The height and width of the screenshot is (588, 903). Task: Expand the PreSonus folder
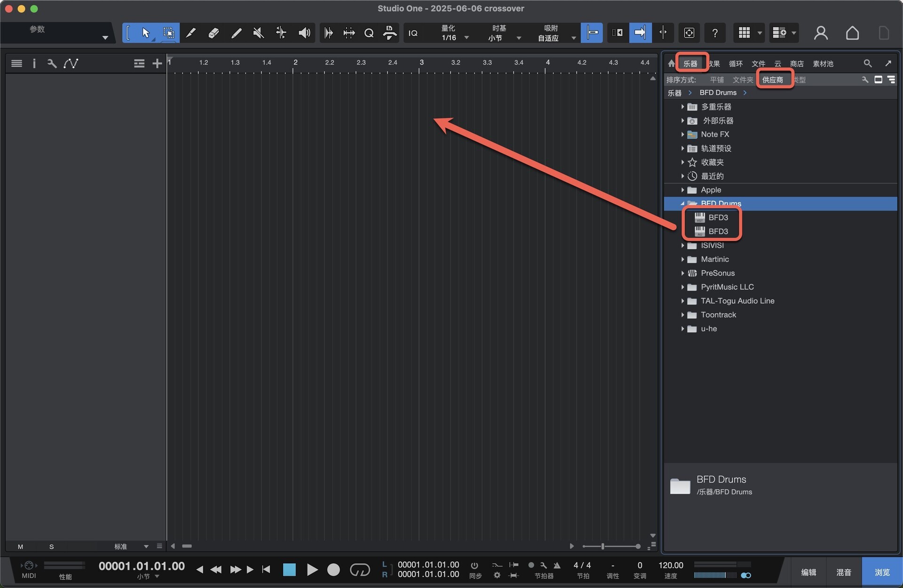[x=682, y=273]
